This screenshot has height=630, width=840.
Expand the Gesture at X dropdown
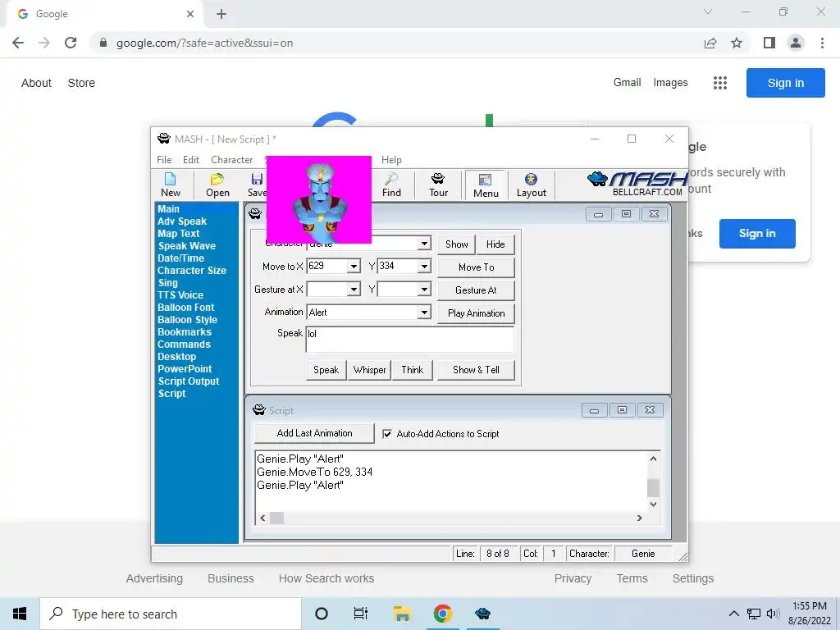(354, 290)
